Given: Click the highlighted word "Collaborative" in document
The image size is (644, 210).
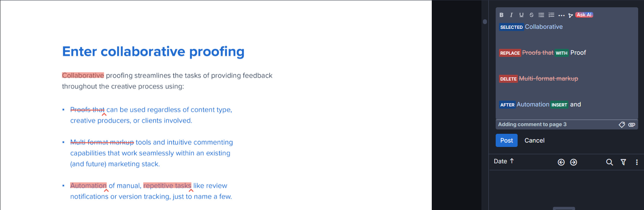Looking at the screenshot, I should pyautogui.click(x=83, y=75).
